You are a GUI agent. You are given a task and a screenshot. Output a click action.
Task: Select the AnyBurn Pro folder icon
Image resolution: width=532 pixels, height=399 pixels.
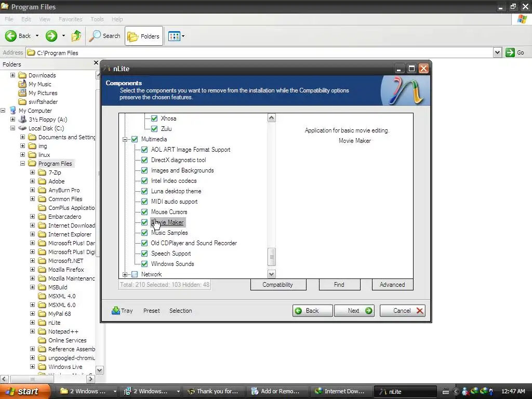click(42, 190)
